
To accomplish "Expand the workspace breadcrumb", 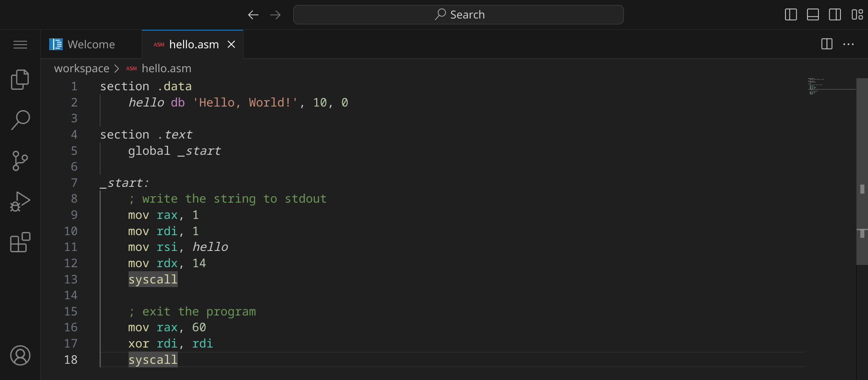I will (82, 69).
